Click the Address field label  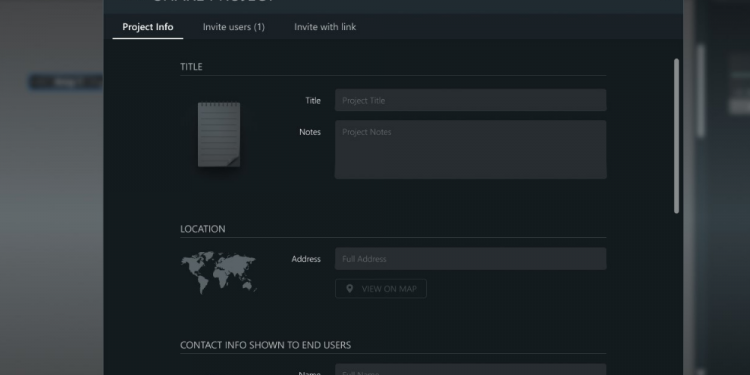(x=306, y=259)
